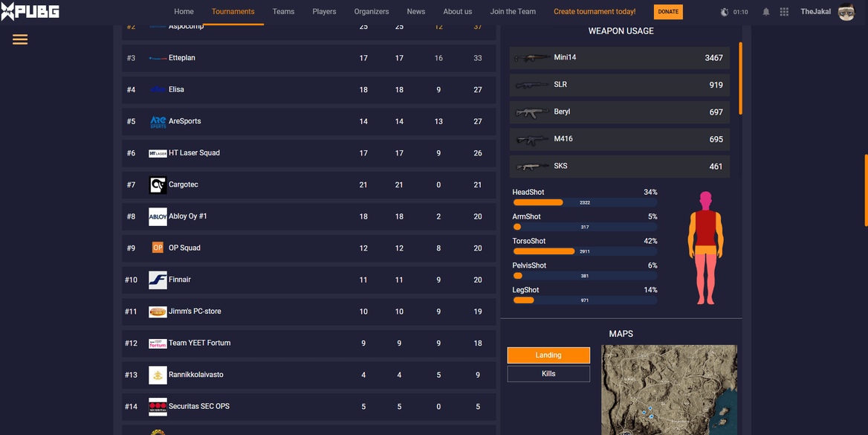The height and width of the screenshot is (435, 868).
Task: Open the Team YEET Fortum name
Action: (200, 343)
